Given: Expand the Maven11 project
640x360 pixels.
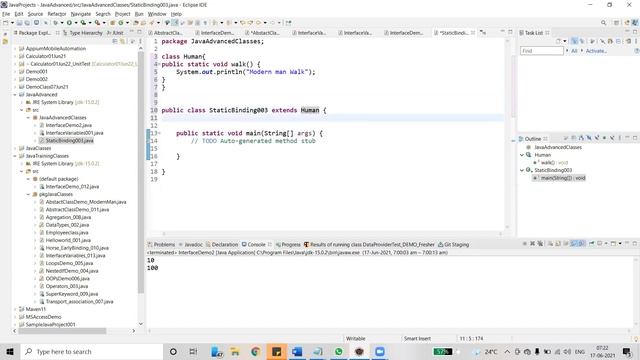Looking at the screenshot, I should (x=15, y=309).
